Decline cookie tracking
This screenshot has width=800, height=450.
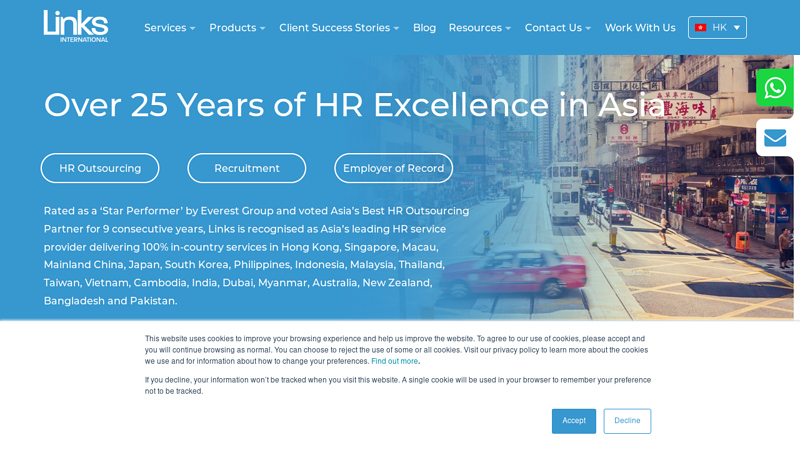coord(627,421)
